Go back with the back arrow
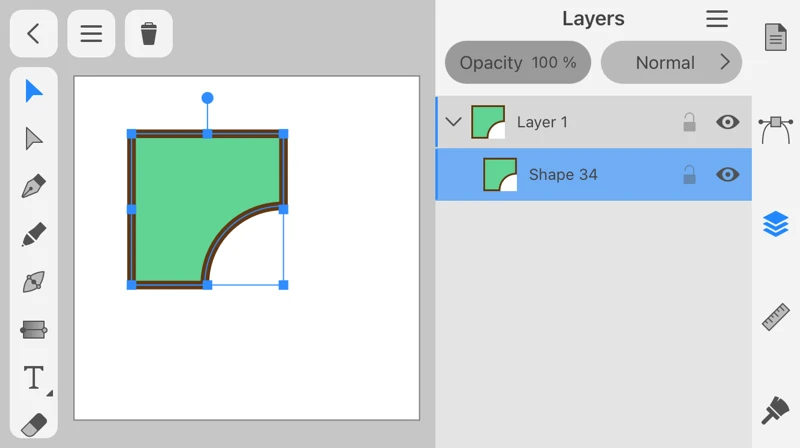The image size is (800, 448). coord(34,34)
